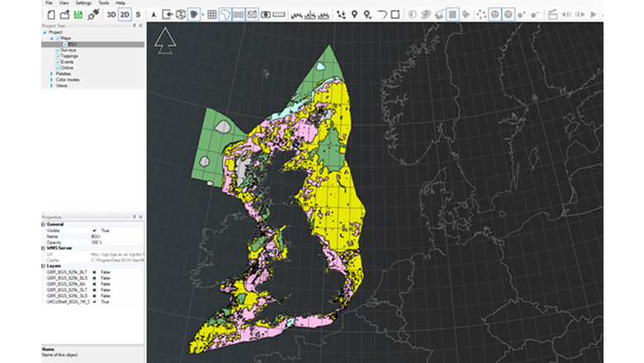
Task: Open the View menu
Action: (x=64, y=2)
